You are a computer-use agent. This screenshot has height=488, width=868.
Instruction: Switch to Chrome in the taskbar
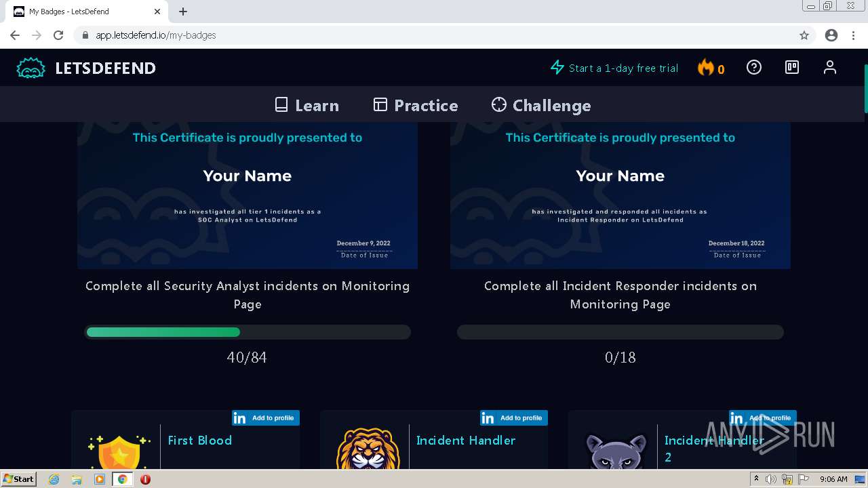(x=122, y=479)
